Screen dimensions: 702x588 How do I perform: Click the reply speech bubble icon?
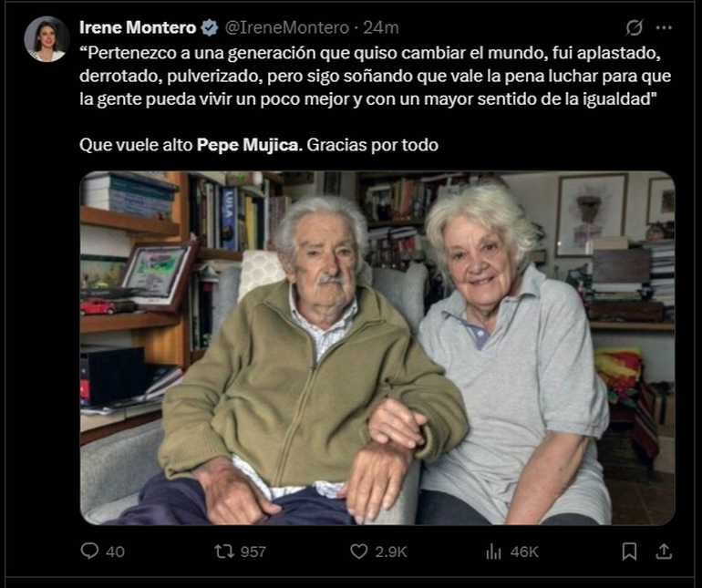tap(89, 551)
